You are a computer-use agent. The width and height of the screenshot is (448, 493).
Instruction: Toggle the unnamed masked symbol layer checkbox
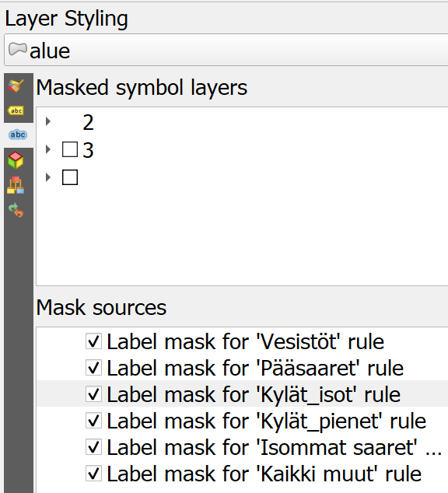click(x=70, y=177)
